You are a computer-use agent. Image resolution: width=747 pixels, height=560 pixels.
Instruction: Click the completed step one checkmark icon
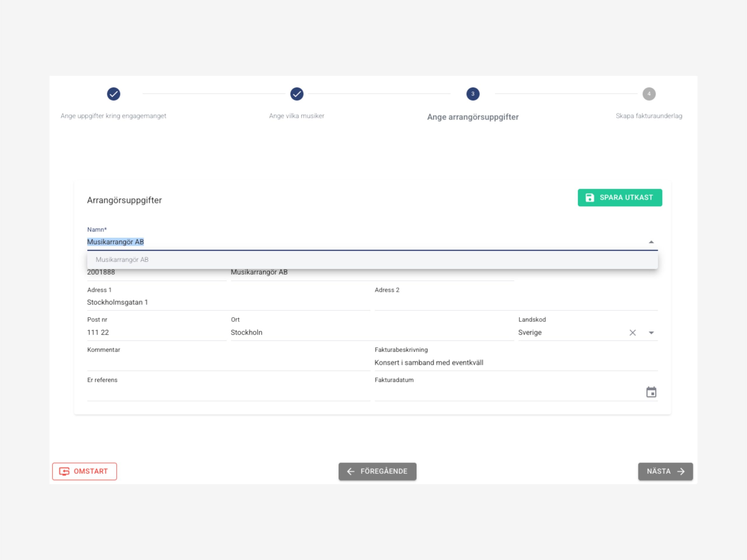(x=114, y=94)
